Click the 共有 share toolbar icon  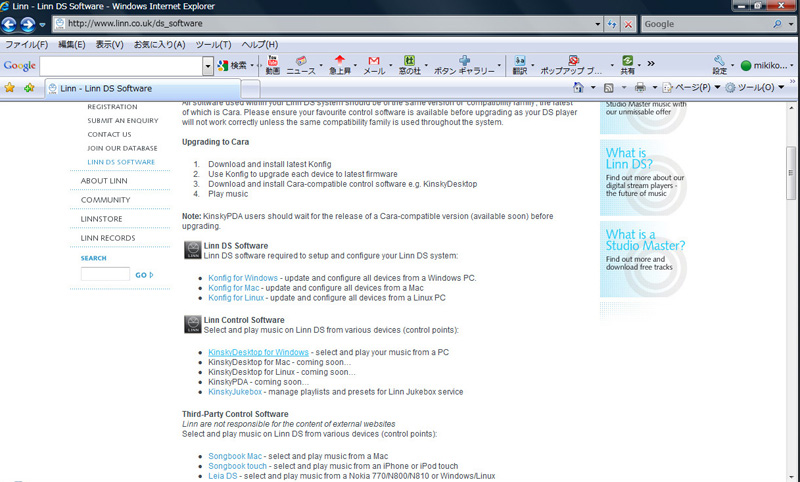[628, 65]
